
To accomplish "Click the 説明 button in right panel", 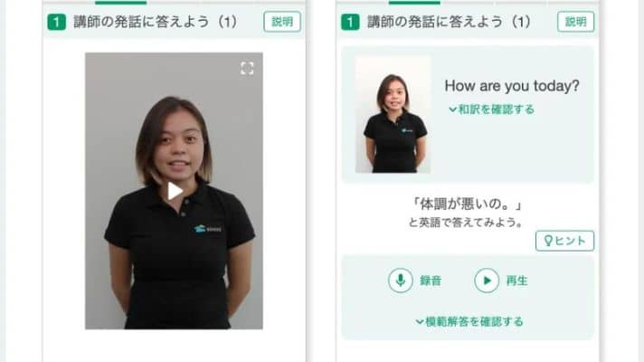I will [575, 22].
